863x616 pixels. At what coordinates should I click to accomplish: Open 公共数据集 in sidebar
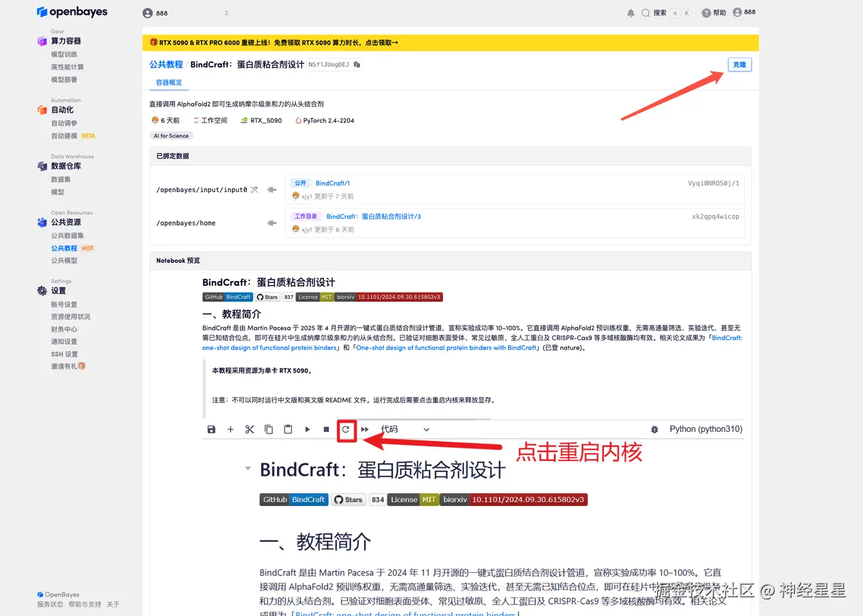click(x=67, y=236)
